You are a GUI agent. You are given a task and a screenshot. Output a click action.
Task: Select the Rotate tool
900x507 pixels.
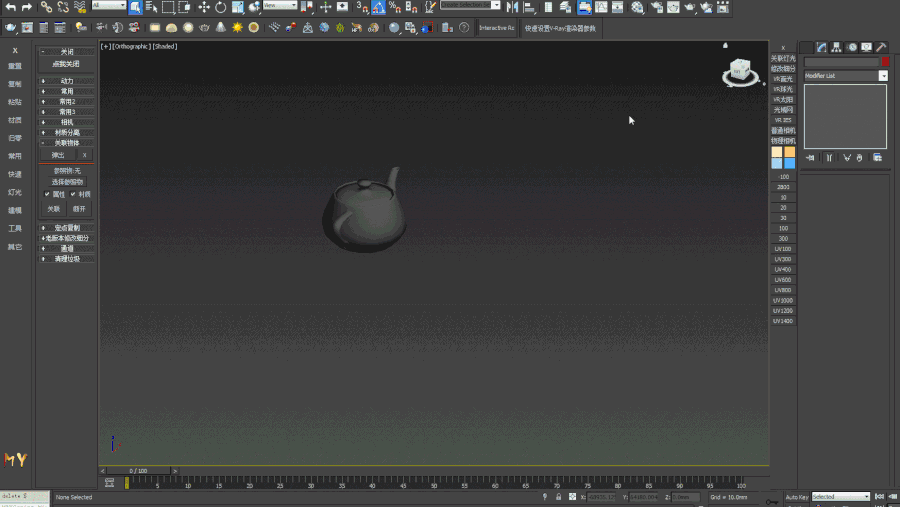(220, 7)
